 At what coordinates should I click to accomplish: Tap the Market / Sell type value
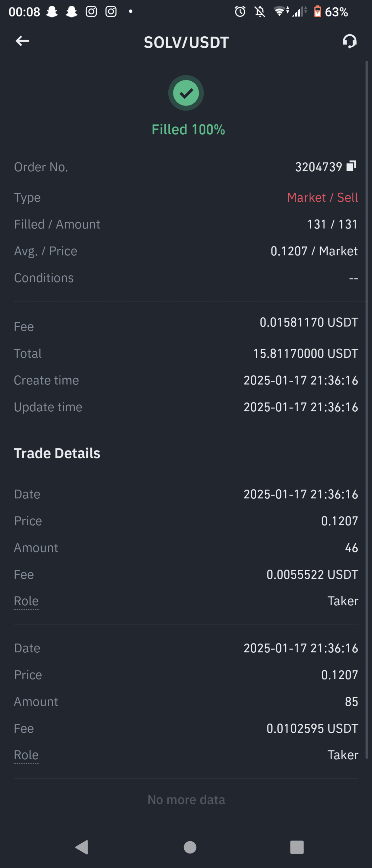(322, 198)
